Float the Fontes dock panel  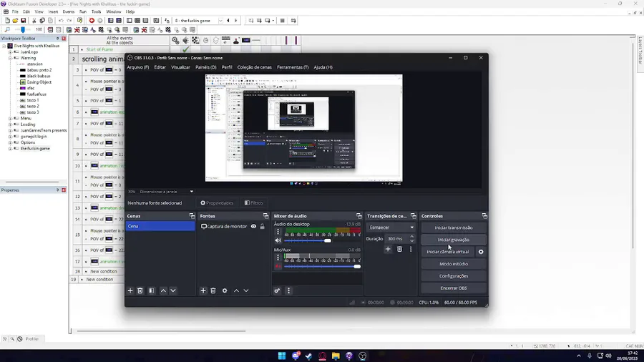pyautogui.click(x=265, y=216)
